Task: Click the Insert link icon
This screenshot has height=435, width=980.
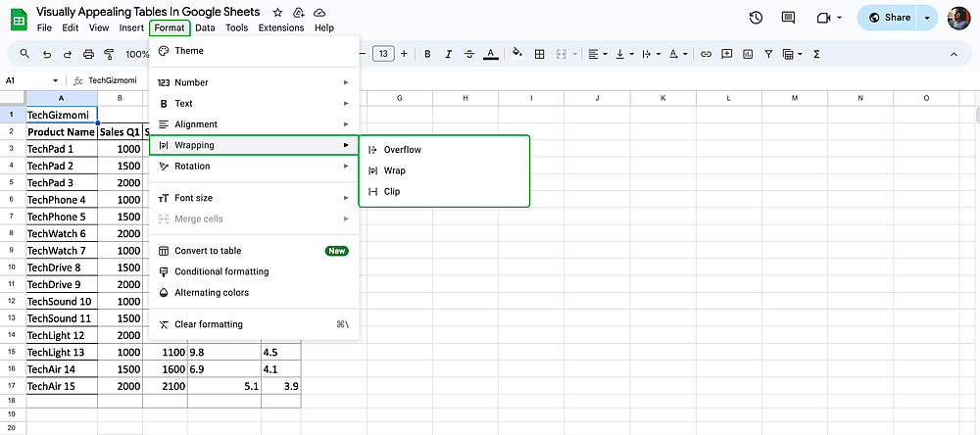Action: coord(706,55)
